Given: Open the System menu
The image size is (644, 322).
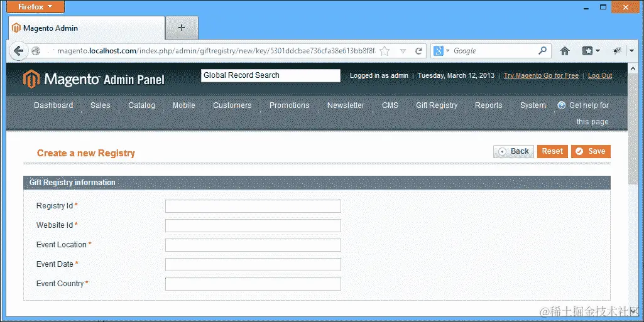Looking at the screenshot, I should 533,105.
